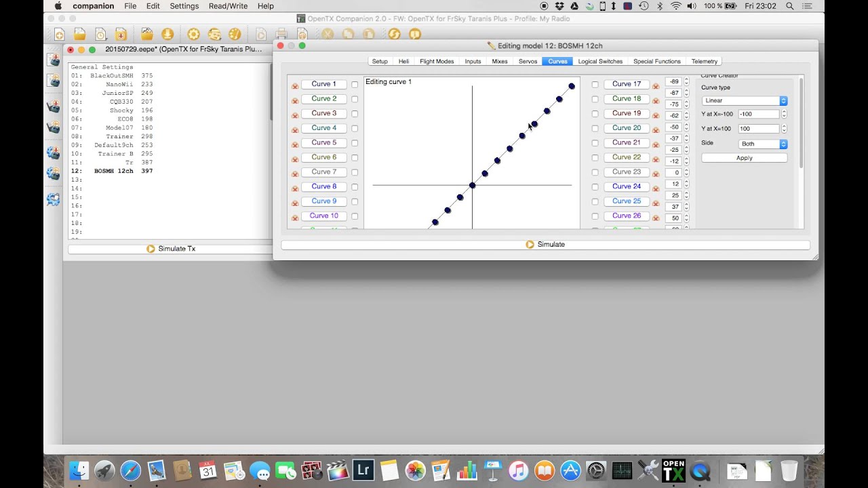868x488 pixels.
Task: Switch to the Logical Switches tab
Action: [x=600, y=61]
